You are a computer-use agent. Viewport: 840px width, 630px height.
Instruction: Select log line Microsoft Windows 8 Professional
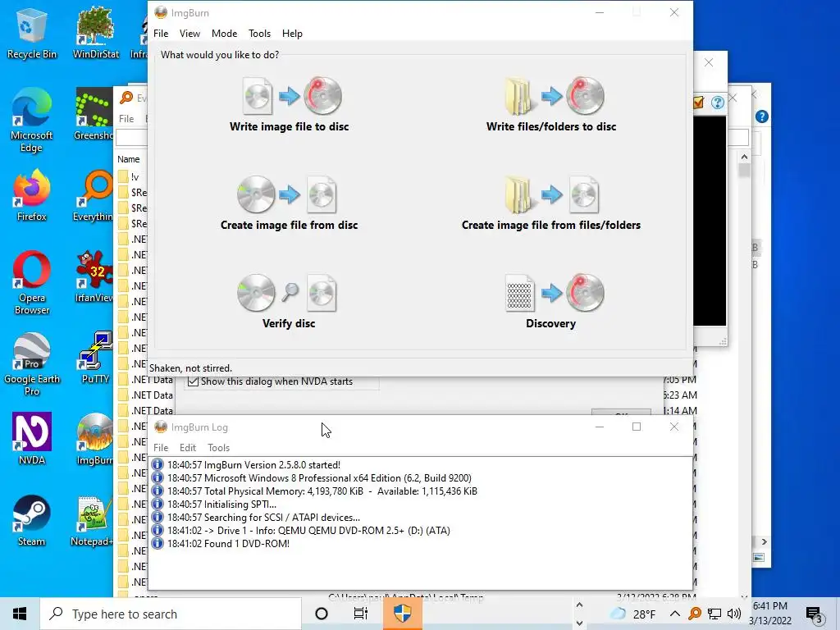319,478
